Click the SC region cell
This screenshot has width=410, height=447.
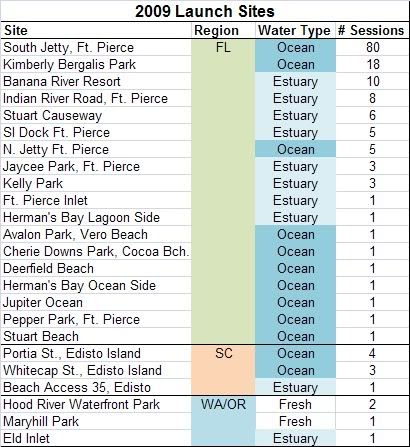click(223, 353)
